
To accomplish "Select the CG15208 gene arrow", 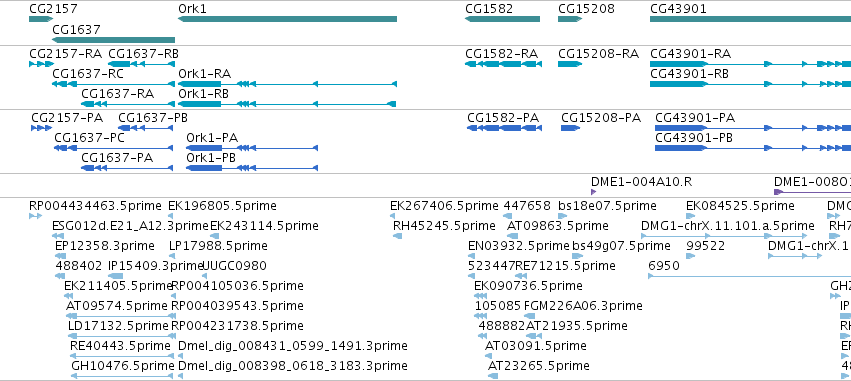I will point(570,19).
